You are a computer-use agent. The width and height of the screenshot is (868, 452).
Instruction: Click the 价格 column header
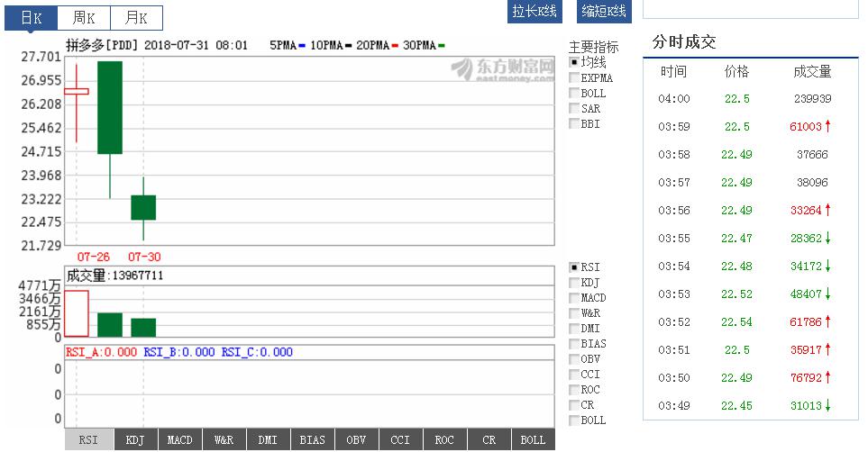click(736, 71)
